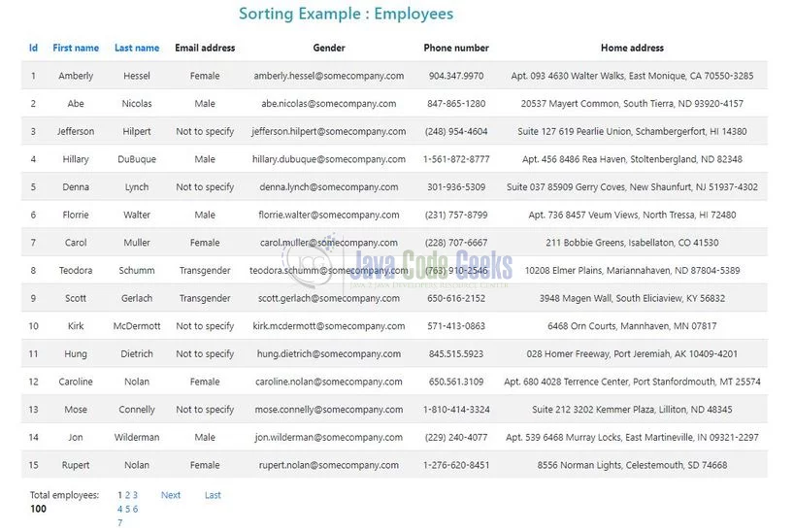Sort the table by the Id column
The image size is (794, 532).
pyautogui.click(x=33, y=49)
